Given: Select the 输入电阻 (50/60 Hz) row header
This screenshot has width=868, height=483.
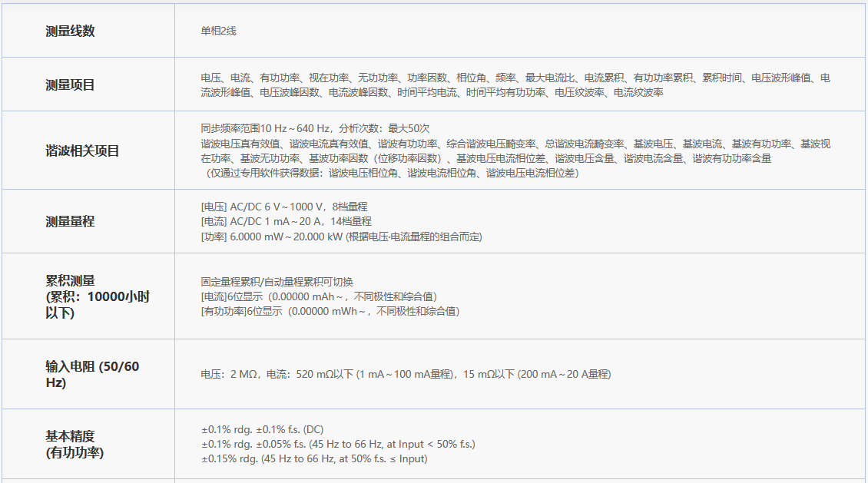Looking at the screenshot, I should (x=92, y=374).
